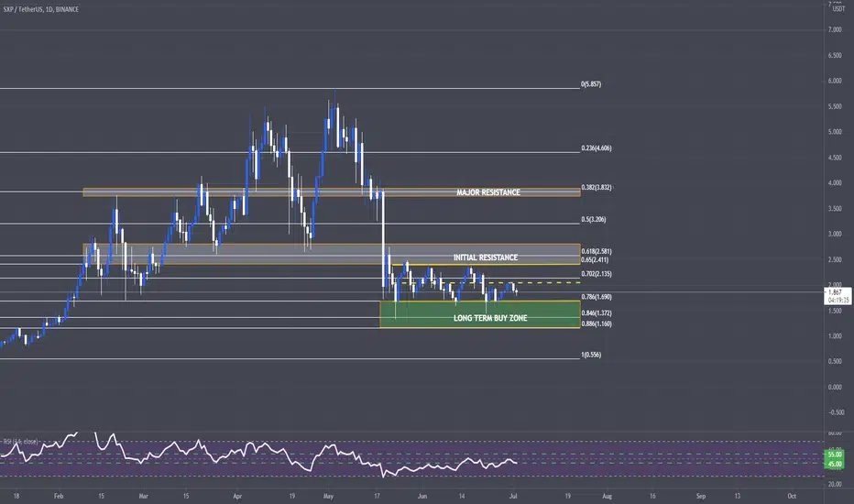Screen dimensions: 854x504
Task: Select the 0.236(4.606) Fibonacci label
Action: [597, 148]
